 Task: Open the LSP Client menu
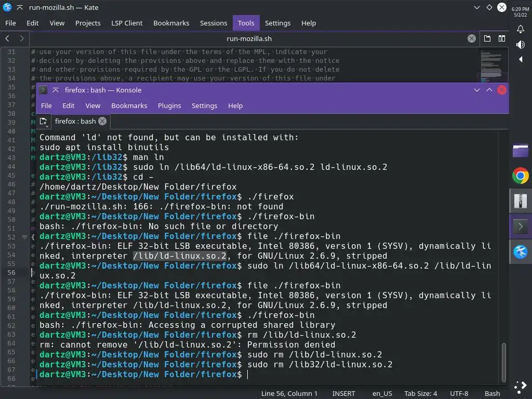tap(127, 23)
